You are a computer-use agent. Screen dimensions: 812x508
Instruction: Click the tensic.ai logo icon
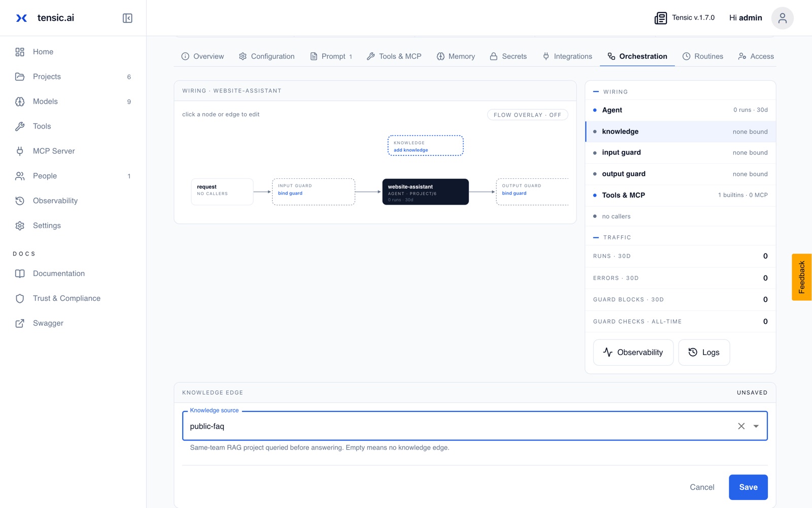[21, 18]
